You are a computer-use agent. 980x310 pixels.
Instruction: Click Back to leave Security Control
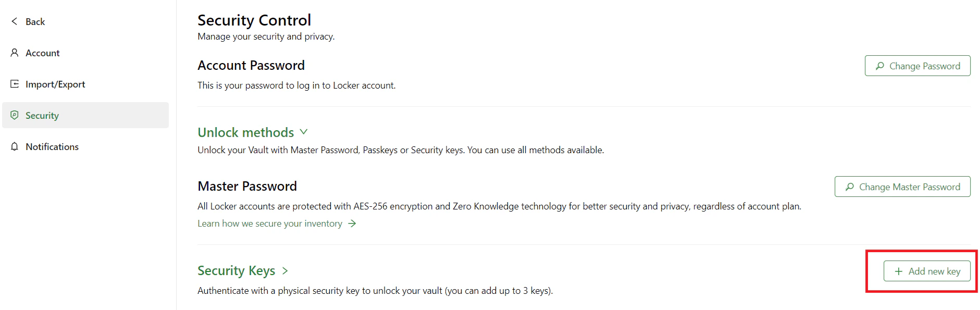[34, 21]
